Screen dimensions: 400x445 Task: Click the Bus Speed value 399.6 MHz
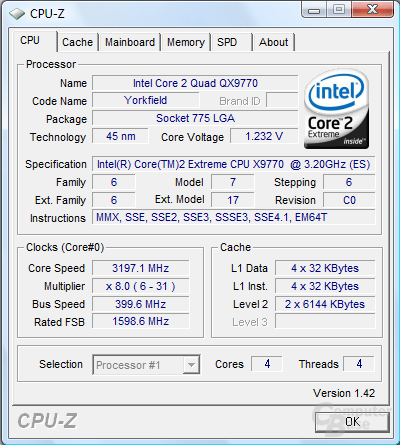tap(141, 304)
